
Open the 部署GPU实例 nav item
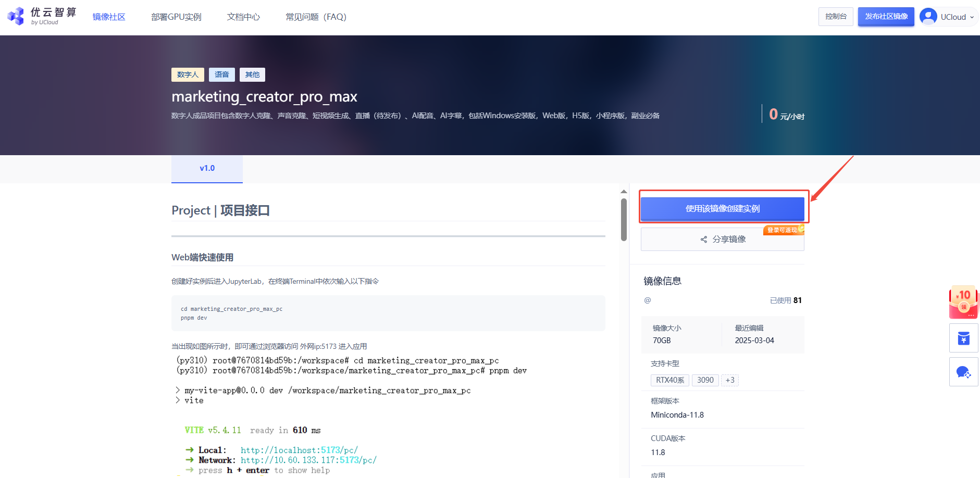click(x=176, y=17)
